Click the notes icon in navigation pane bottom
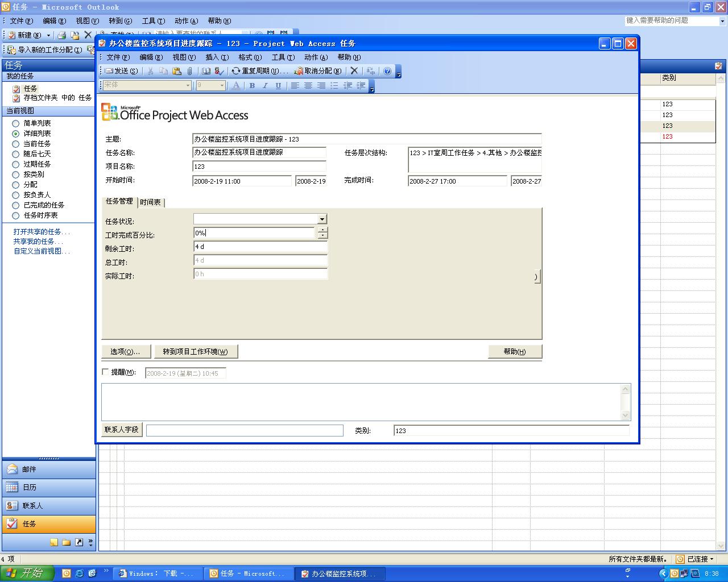Image resolution: width=728 pixels, height=582 pixels. click(x=53, y=542)
